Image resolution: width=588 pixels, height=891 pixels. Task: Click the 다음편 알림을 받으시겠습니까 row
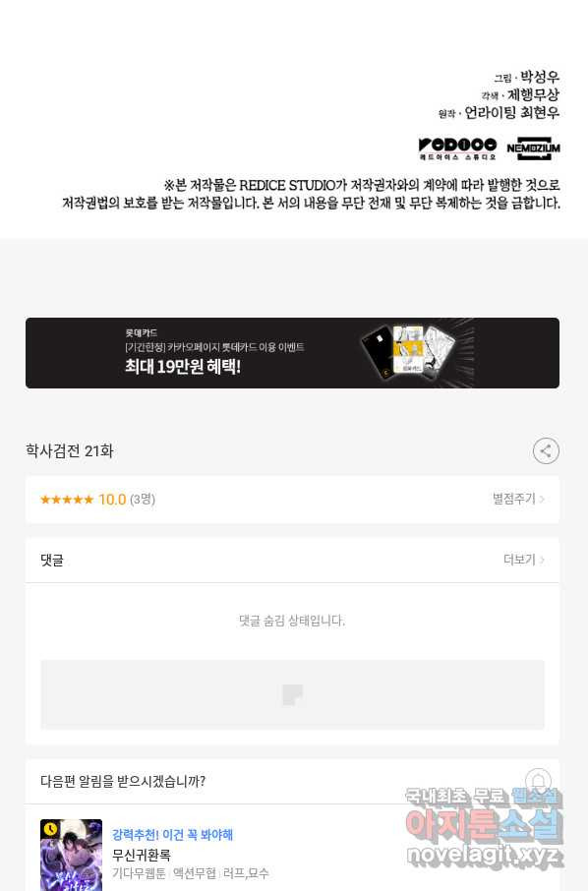click(x=292, y=781)
